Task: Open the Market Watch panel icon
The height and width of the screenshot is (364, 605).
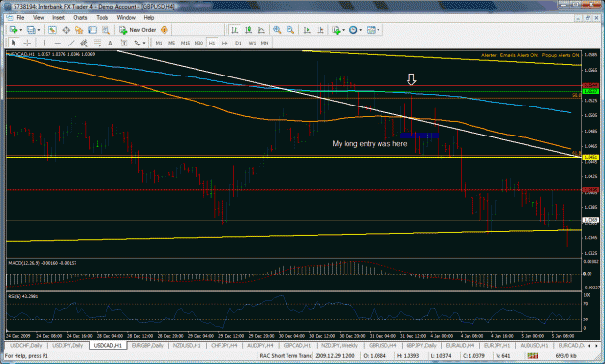Action: click(x=52, y=30)
